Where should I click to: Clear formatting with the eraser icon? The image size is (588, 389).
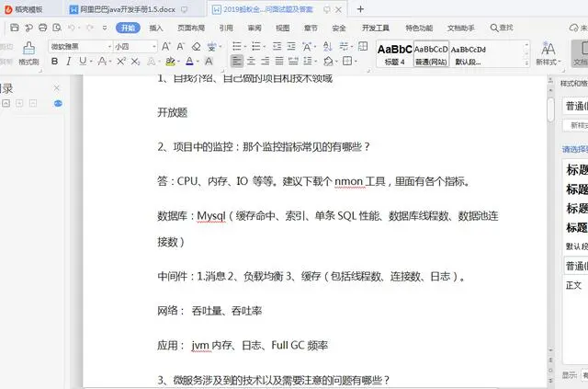coord(196,47)
